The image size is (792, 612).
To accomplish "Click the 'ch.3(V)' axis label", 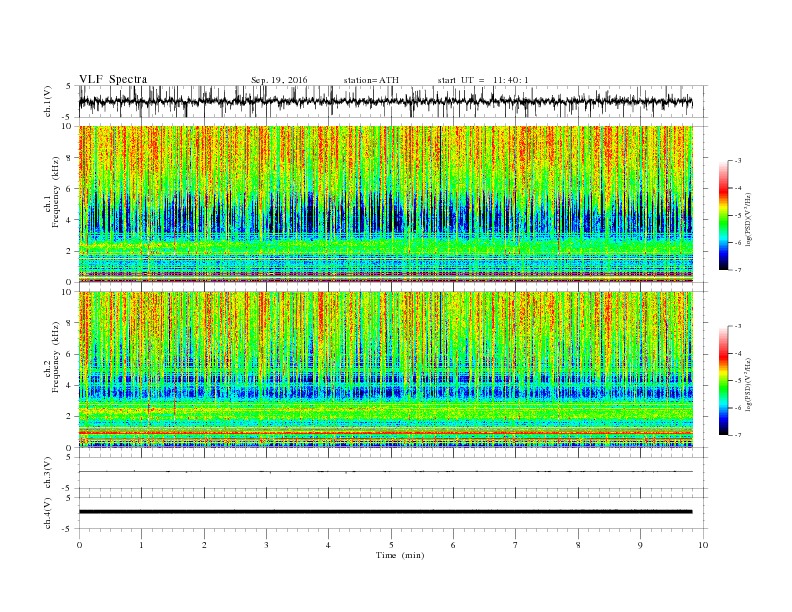I will click(x=48, y=473).
